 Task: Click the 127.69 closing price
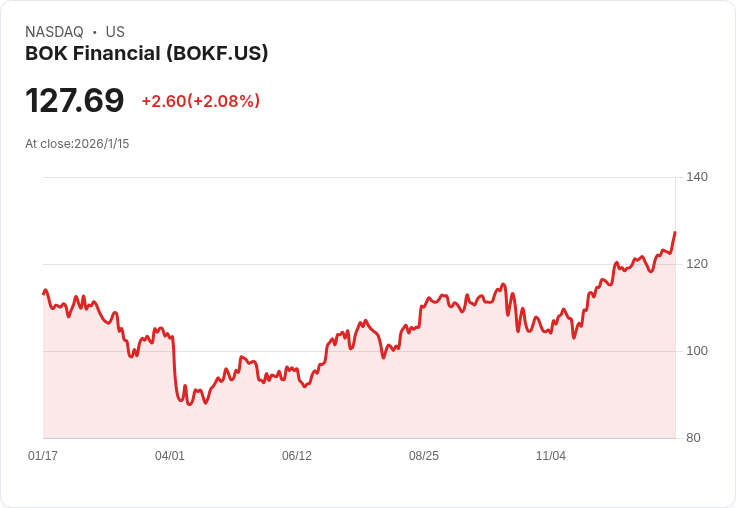point(75,101)
